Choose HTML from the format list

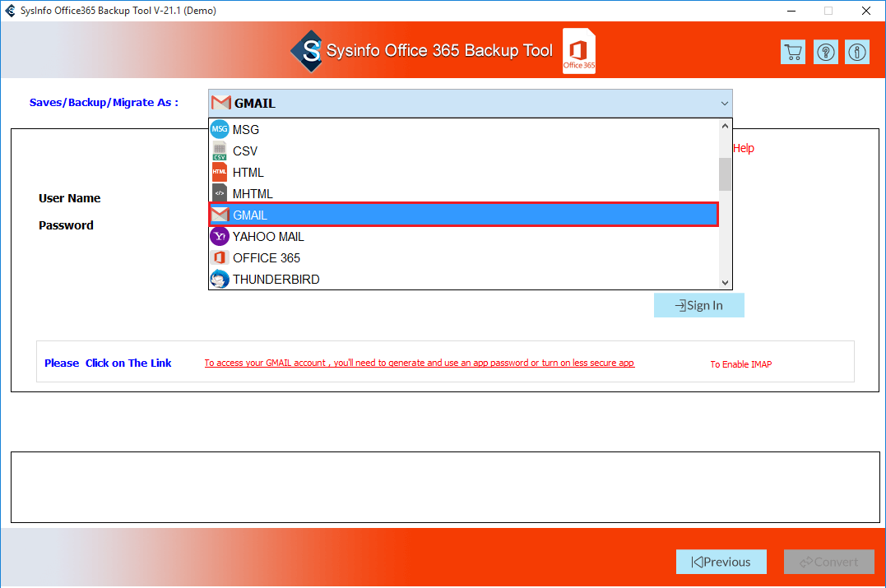pyautogui.click(x=464, y=172)
